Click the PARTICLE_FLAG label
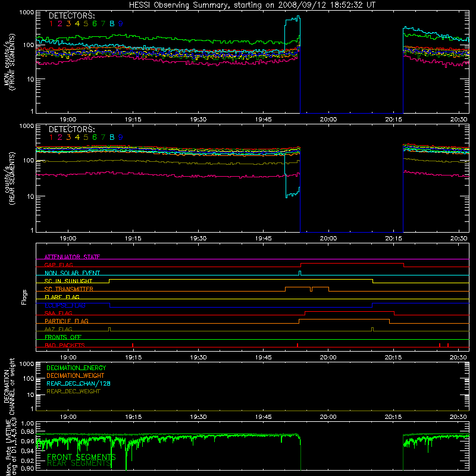Image resolution: width=476 pixels, height=476 pixels. click(x=67, y=321)
